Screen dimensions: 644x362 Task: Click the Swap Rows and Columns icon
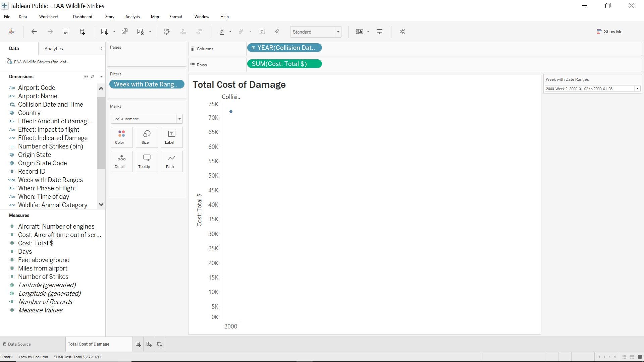tap(167, 32)
